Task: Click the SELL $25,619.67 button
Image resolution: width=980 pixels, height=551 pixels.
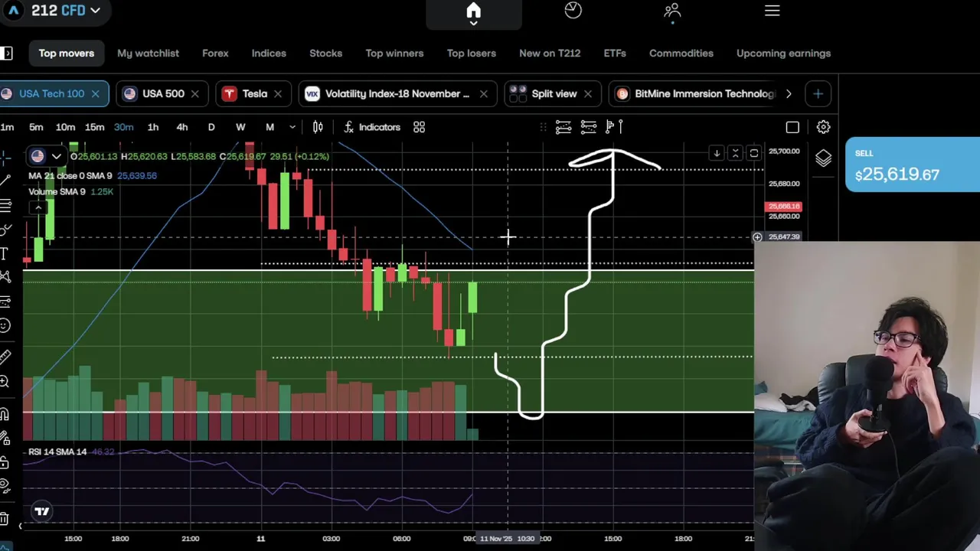Action: pos(912,165)
